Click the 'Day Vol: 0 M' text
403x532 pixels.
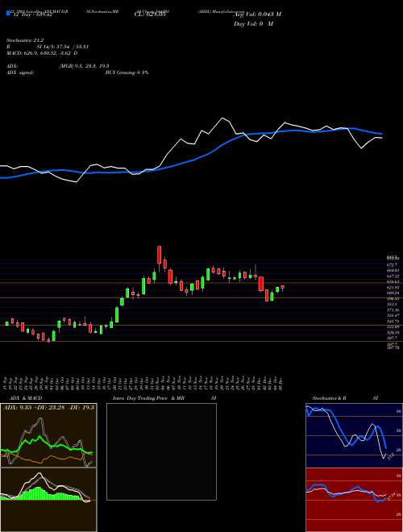pyautogui.click(x=253, y=23)
